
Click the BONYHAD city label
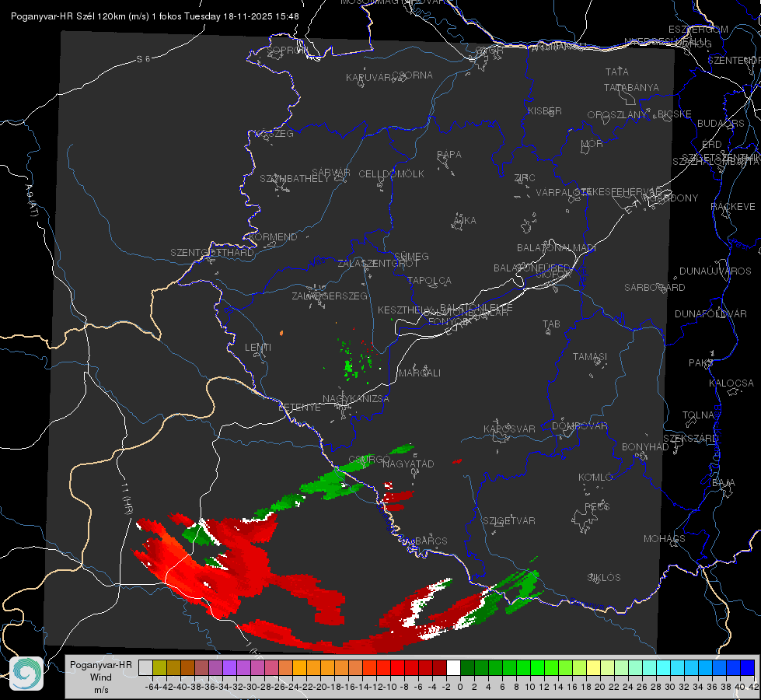click(645, 447)
